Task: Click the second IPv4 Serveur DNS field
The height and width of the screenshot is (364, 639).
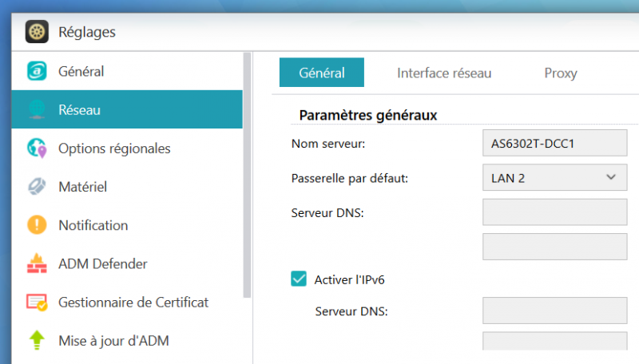Action: (555, 247)
